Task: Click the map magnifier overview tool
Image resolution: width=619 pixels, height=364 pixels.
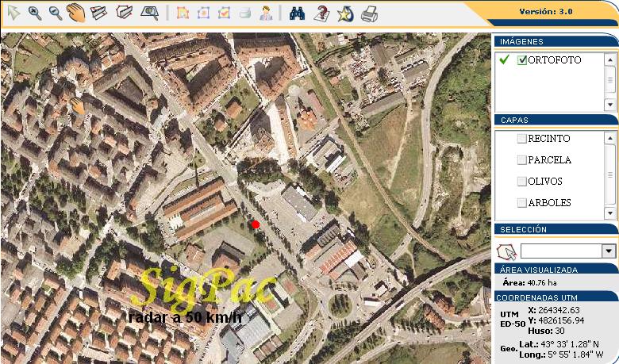Action: (x=148, y=13)
